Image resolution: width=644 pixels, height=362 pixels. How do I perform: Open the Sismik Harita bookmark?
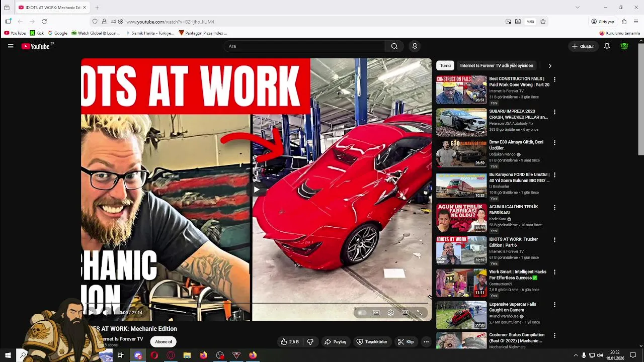(x=149, y=33)
